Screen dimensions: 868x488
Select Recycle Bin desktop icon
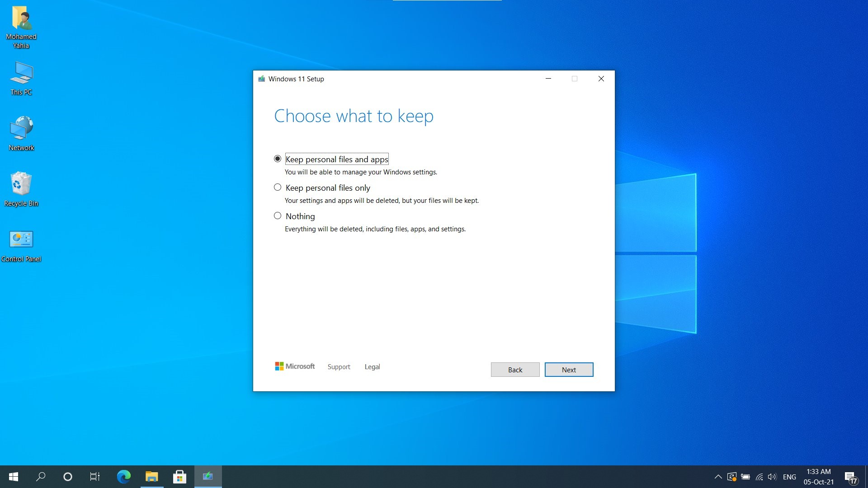(x=21, y=189)
